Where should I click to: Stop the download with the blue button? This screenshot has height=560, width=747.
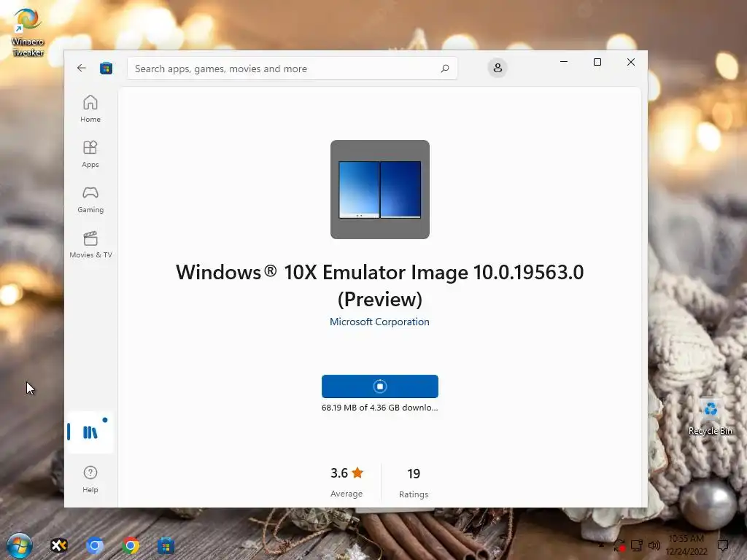pyautogui.click(x=379, y=386)
